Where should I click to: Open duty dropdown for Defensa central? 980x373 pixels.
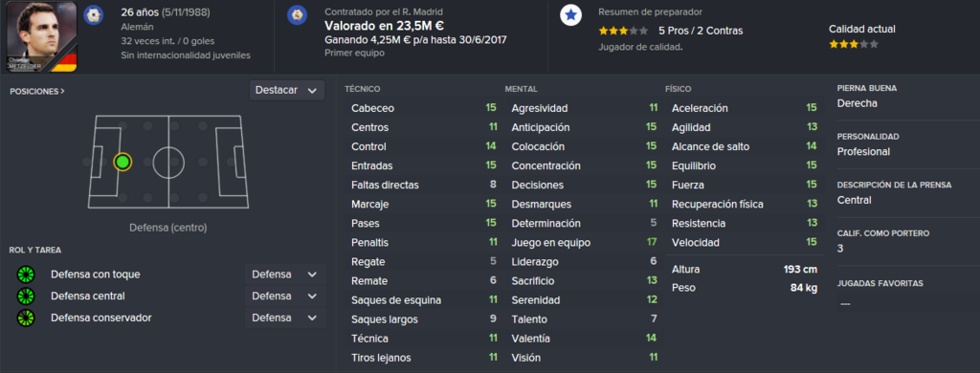pyautogui.click(x=284, y=296)
